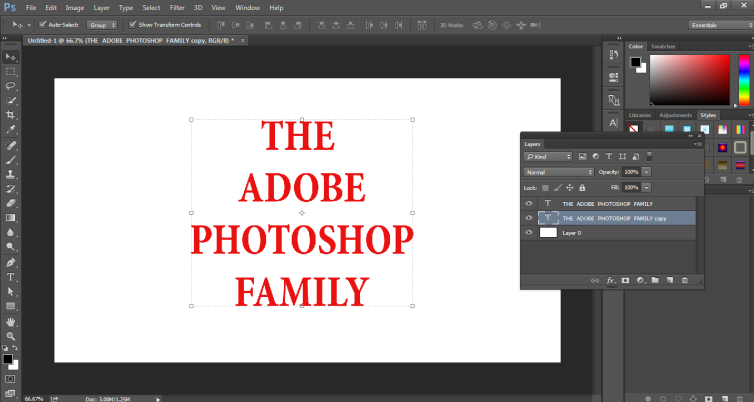Select the Horizontal Type tool
The image size is (754, 402).
(x=11, y=277)
